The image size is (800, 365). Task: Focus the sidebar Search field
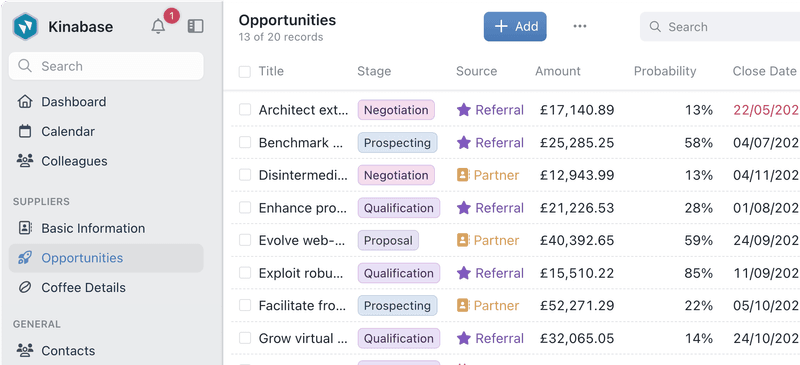(x=106, y=66)
